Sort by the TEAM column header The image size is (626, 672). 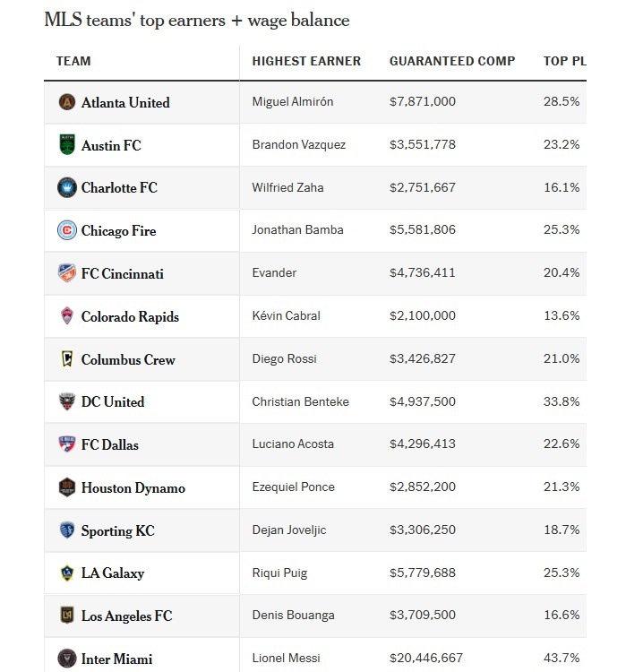[x=73, y=61]
